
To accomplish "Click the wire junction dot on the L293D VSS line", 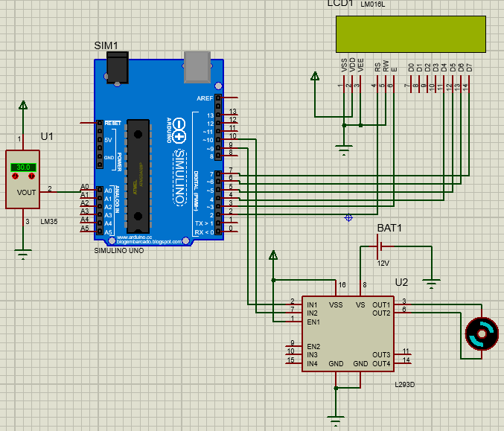I will (x=273, y=281).
